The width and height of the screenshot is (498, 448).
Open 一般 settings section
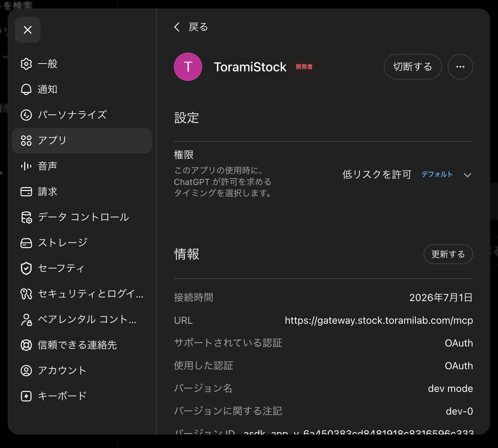pyautogui.click(x=82, y=64)
